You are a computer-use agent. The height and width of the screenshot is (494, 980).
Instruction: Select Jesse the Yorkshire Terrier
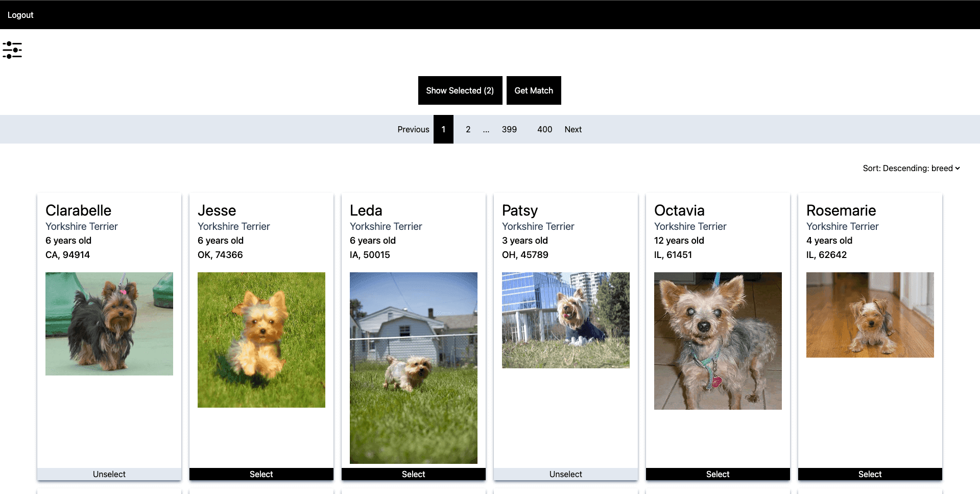[x=261, y=474]
